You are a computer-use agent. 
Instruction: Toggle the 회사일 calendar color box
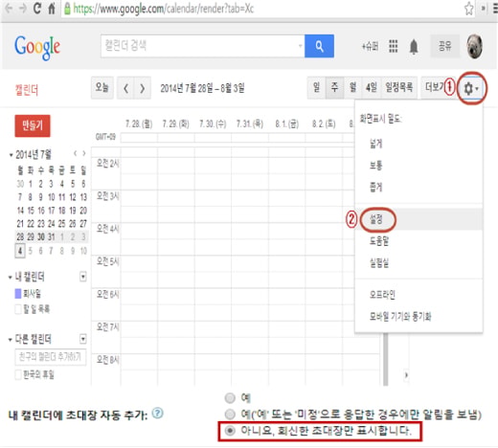[x=18, y=294]
